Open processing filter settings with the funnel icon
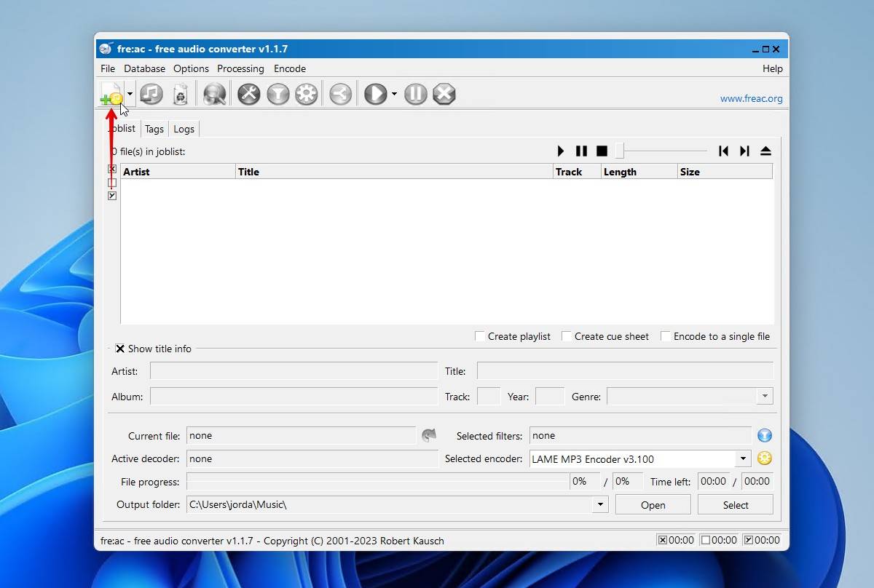This screenshot has height=588, width=874. click(277, 93)
